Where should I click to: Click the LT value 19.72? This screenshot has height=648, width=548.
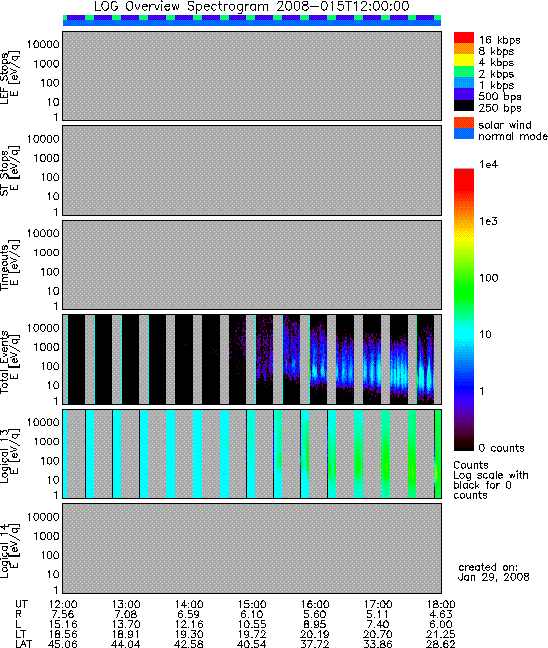[252, 634]
